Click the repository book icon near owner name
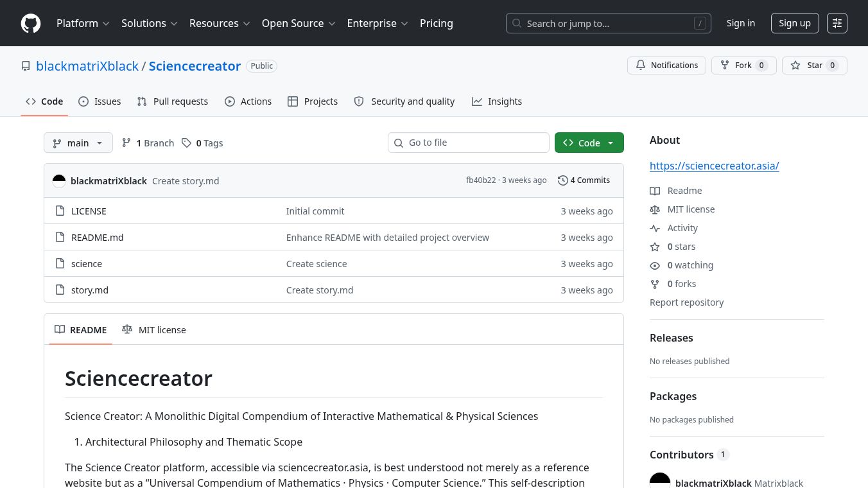The image size is (868, 488). point(26,66)
